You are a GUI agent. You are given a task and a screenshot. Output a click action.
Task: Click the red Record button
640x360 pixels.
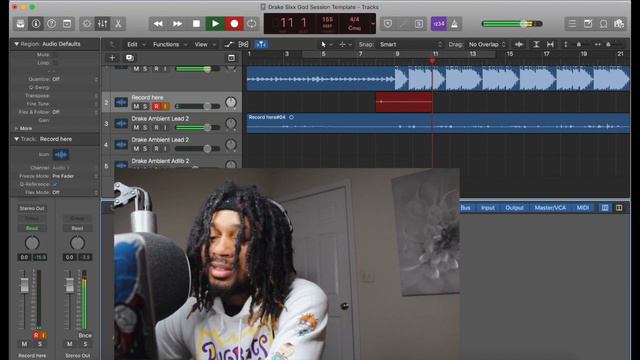[234, 24]
